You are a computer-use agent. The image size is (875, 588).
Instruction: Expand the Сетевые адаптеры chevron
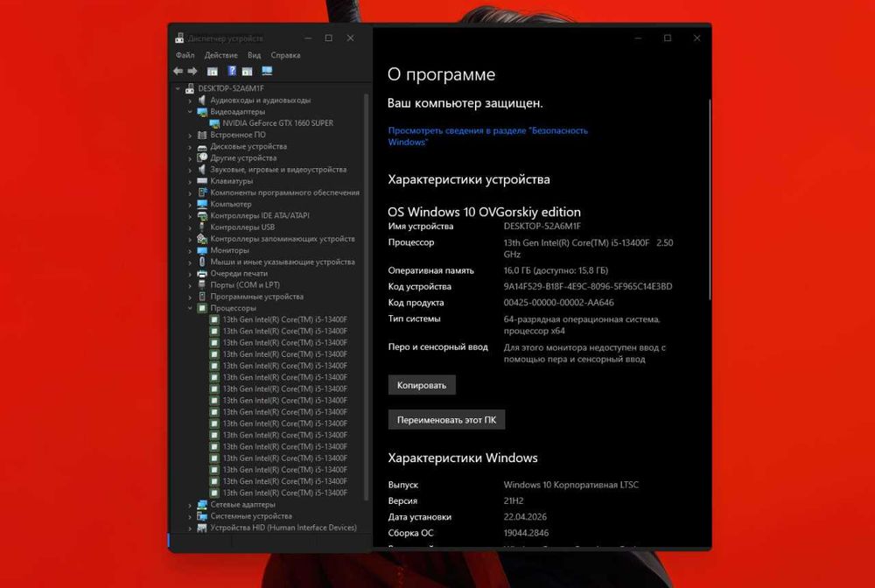(x=190, y=505)
